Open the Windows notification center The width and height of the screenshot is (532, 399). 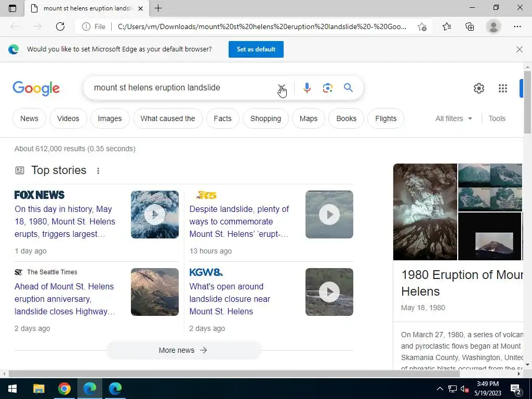(x=516, y=389)
